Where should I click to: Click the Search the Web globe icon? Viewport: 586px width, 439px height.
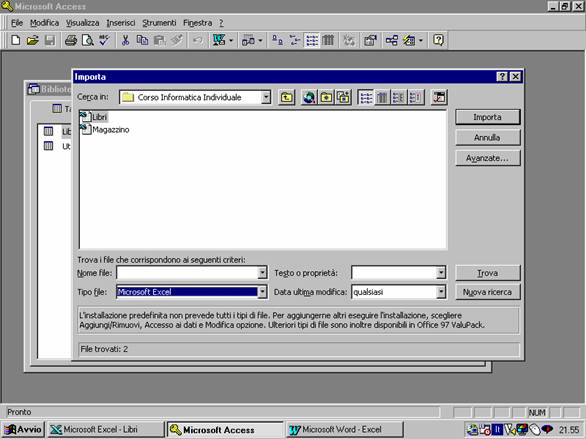click(x=309, y=98)
